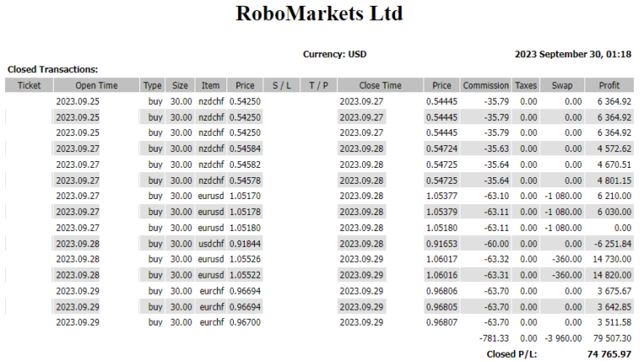Select the profit value 3 675.67

[614, 291]
